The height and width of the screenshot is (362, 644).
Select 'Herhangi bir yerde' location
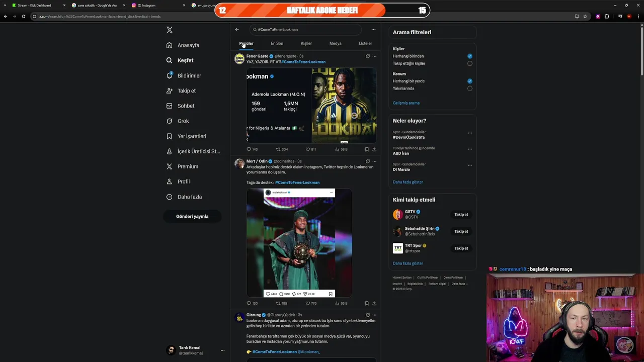click(469, 81)
